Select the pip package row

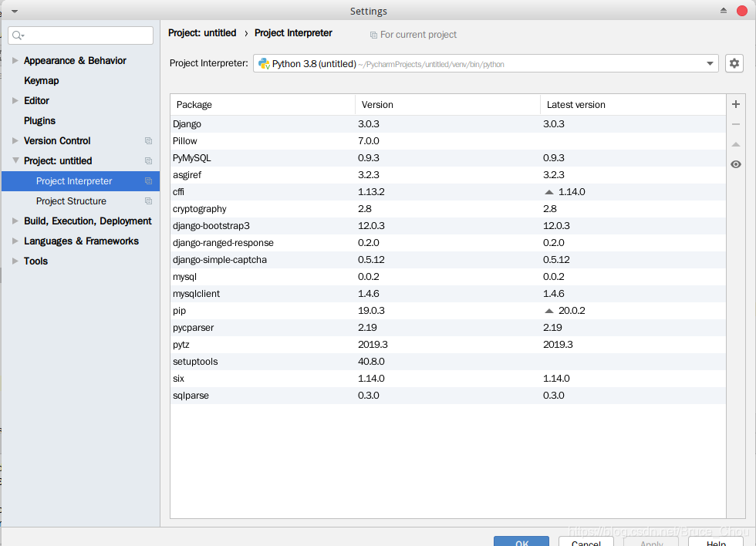pyautogui.click(x=448, y=310)
